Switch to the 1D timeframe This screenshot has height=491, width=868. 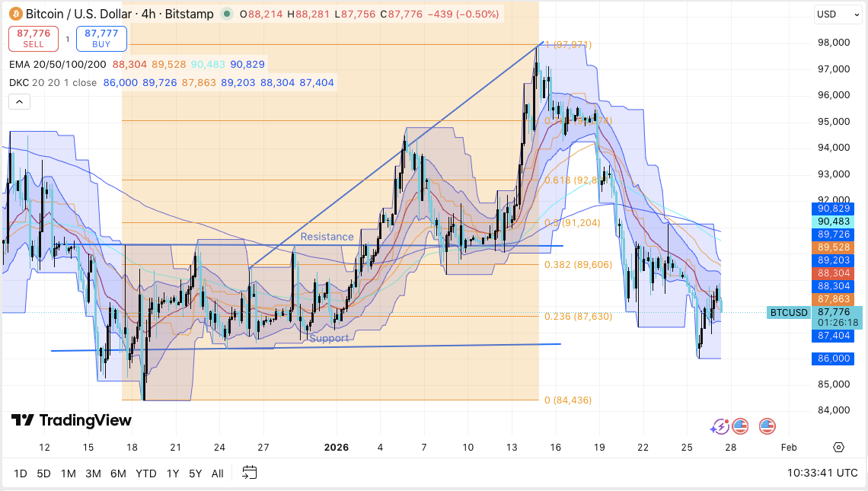(x=19, y=473)
